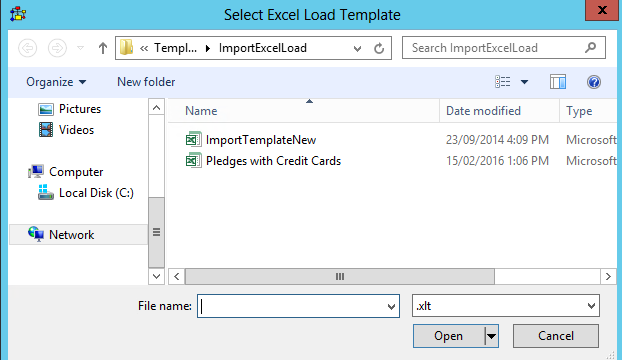Open the Help icon
622x360 pixels.
coord(594,82)
